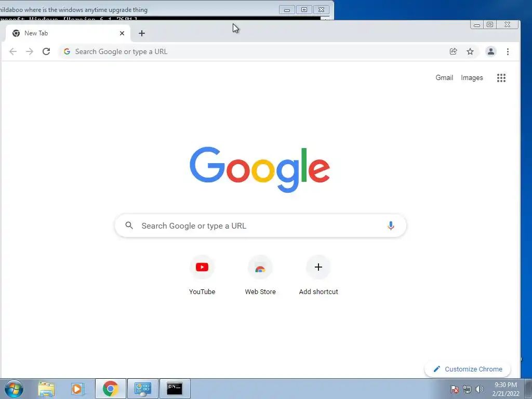Switch to Chrome in the taskbar
The image size is (532, 399).
point(111,389)
